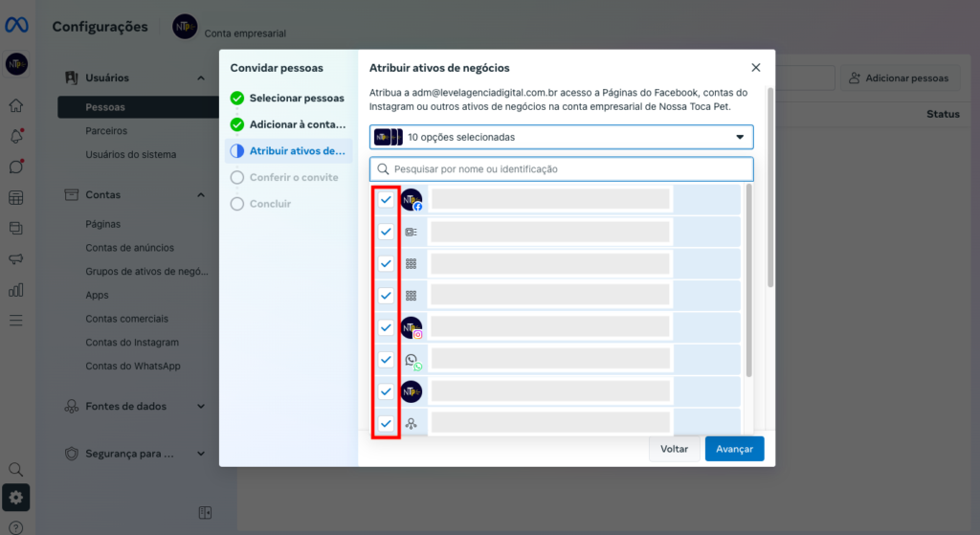Select Pessoas in the sidebar
This screenshot has width=980, height=535.
pyautogui.click(x=138, y=107)
